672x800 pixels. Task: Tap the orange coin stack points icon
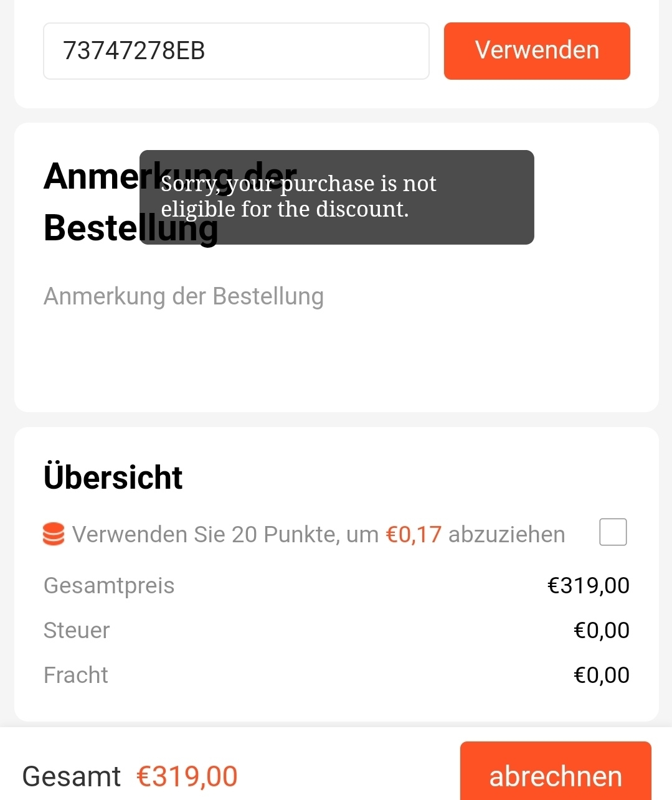coord(54,534)
